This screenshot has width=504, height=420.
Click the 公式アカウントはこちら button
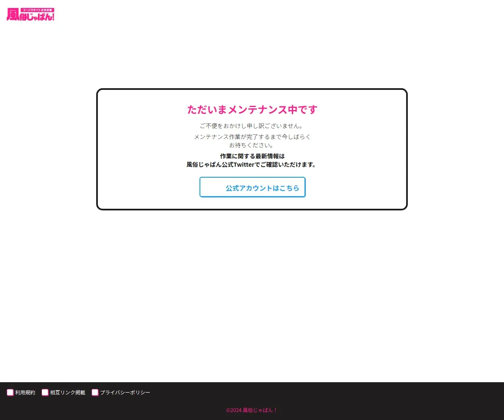tap(252, 187)
